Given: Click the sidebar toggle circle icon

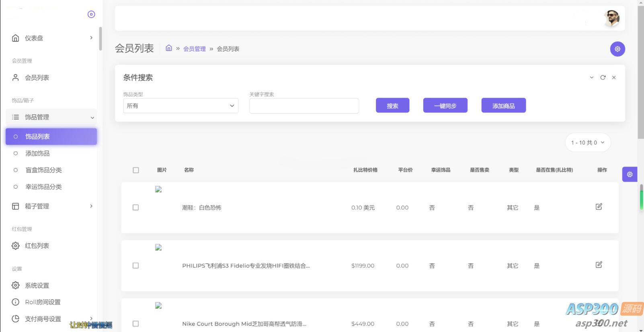Looking at the screenshot, I should pyautogui.click(x=91, y=14).
